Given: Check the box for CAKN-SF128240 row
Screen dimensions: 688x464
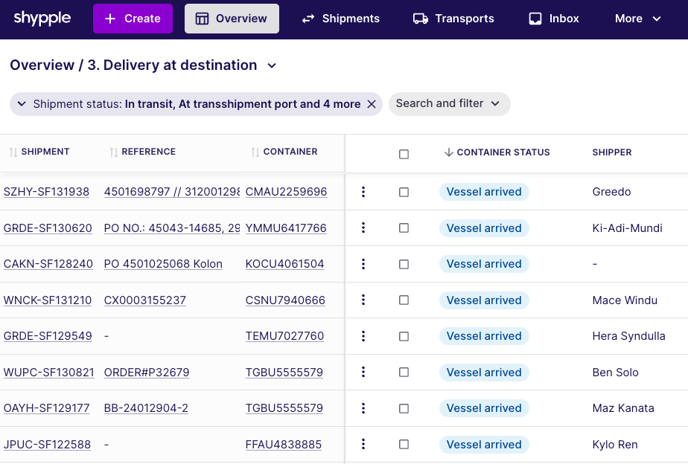Looking at the screenshot, I should pyautogui.click(x=404, y=264).
